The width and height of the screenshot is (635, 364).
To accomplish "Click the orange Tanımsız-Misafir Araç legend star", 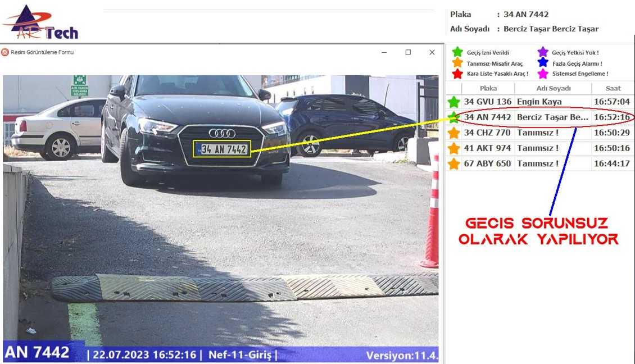I will (x=457, y=63).
